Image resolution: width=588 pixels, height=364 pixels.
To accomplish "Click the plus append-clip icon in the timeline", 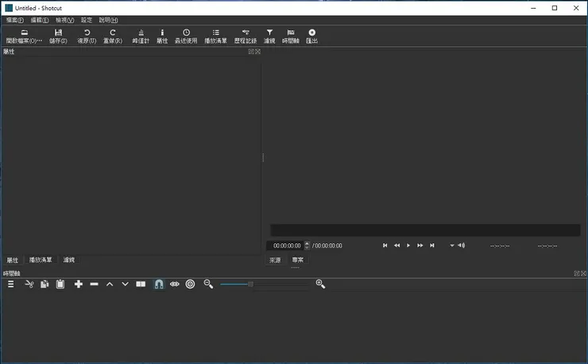I will point(79,284).
